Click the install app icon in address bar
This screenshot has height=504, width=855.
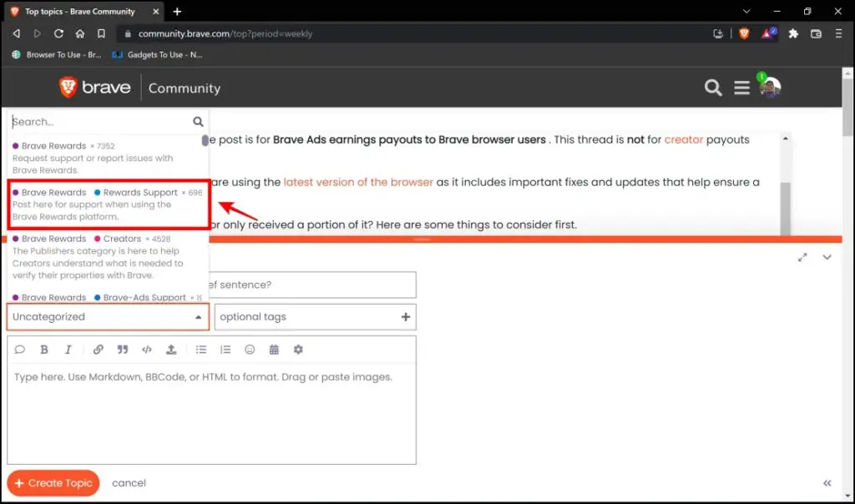click(718, 33)
